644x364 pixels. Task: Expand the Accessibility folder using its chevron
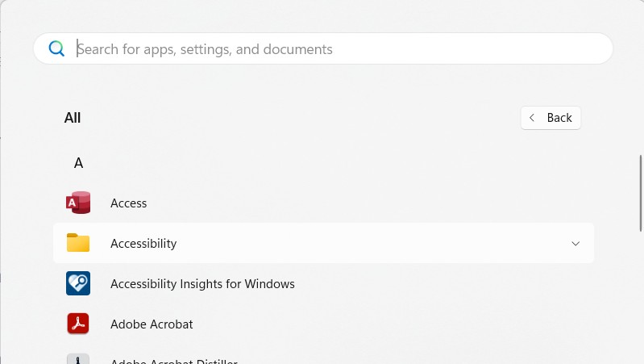point(575,244)
